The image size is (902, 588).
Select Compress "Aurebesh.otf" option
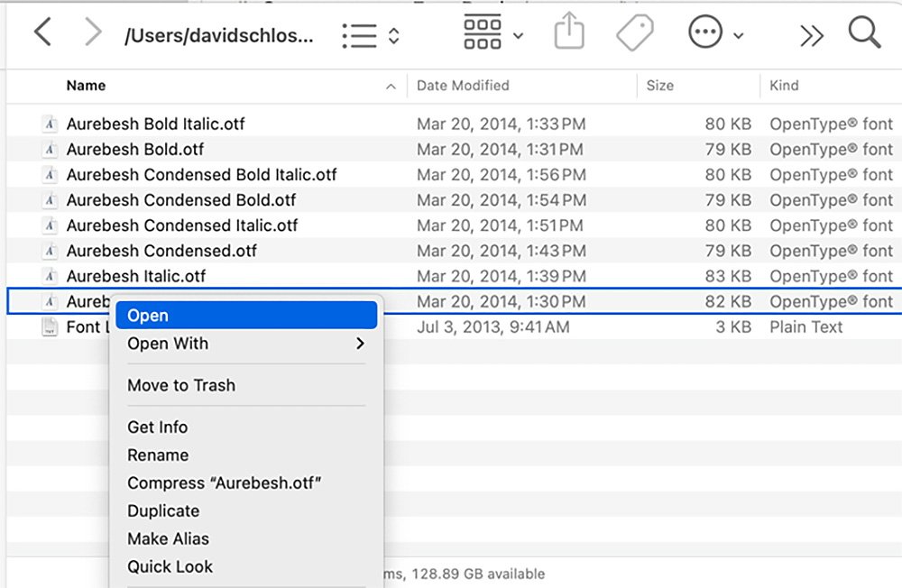[225, 483]
